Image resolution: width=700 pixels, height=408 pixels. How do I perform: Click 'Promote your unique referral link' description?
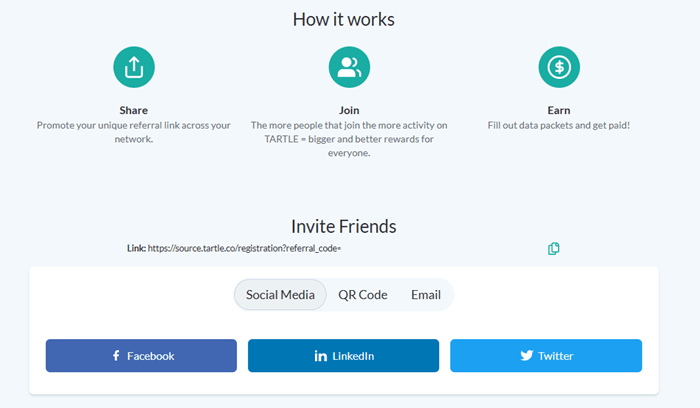133,132
